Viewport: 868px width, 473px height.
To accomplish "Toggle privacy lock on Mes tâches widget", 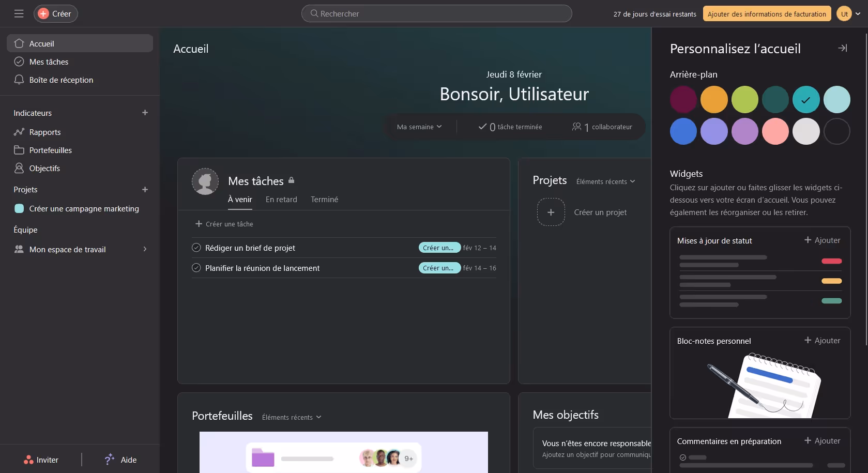I will point(291,180).
